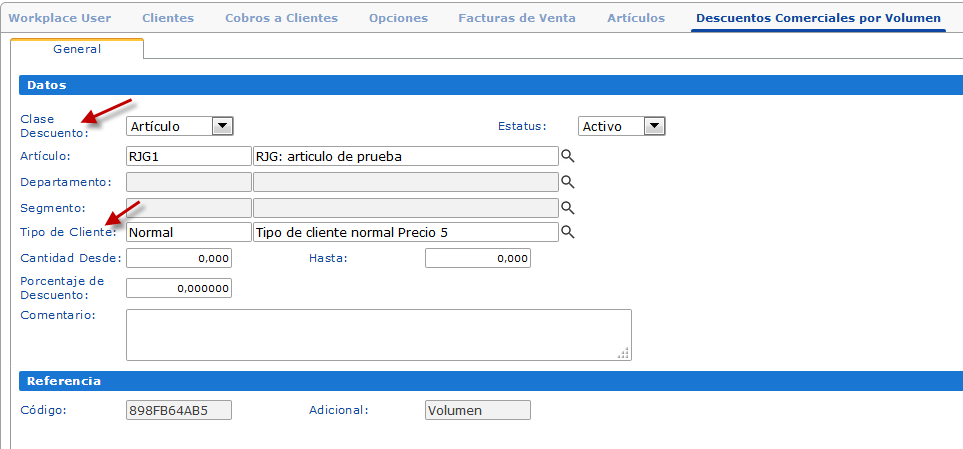
Task: Open the Cobros a Clientes tab
Action: (x=281, y=18)
